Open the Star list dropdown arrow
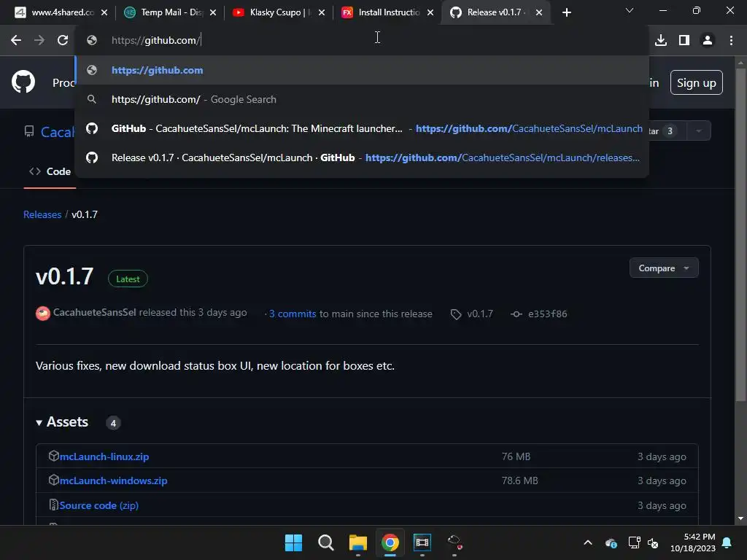This screenshot has width=747, height=560. click(698, 131)
